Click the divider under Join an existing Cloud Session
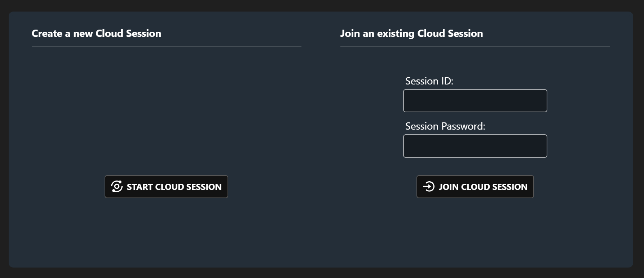 click(475, 46)
